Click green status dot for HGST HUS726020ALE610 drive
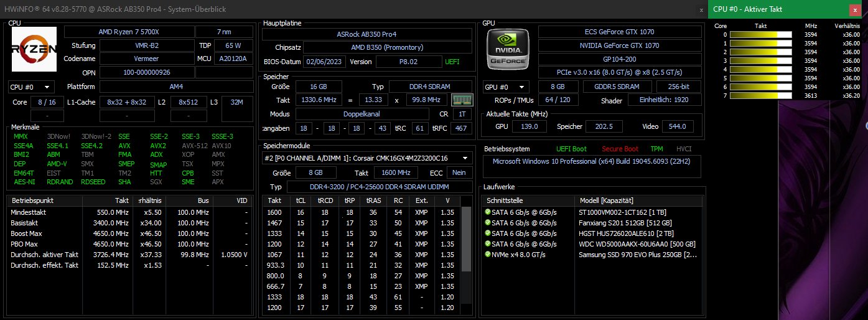This screenshot has height=320, width=868. [488, 233]
